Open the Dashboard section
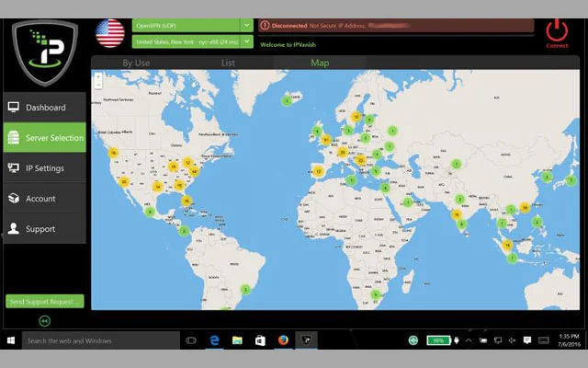 click(x=44, y=108)
